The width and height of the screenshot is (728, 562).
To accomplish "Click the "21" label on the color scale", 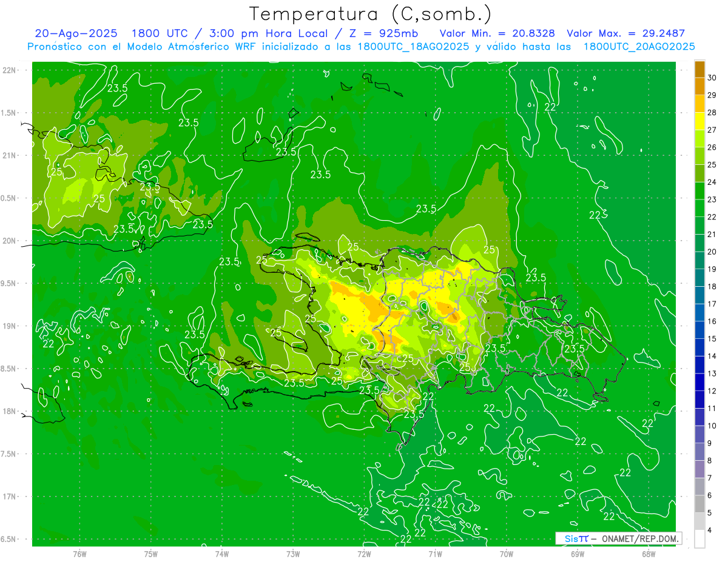I will tap(712, 234).
